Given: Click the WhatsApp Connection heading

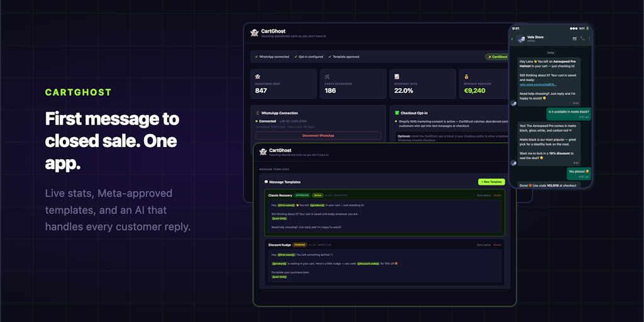Looking at the screenshot, I should pos(280,113).
